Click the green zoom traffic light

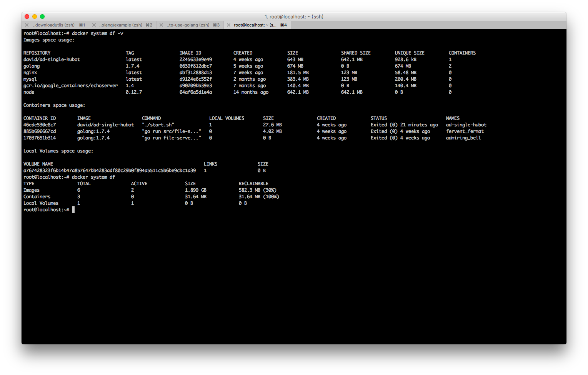(x=42, y=17)
